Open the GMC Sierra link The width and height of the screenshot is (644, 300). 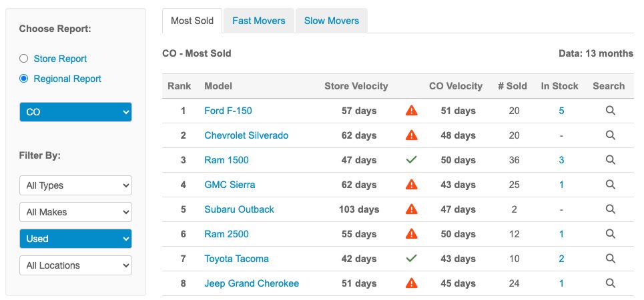(230, 185)
